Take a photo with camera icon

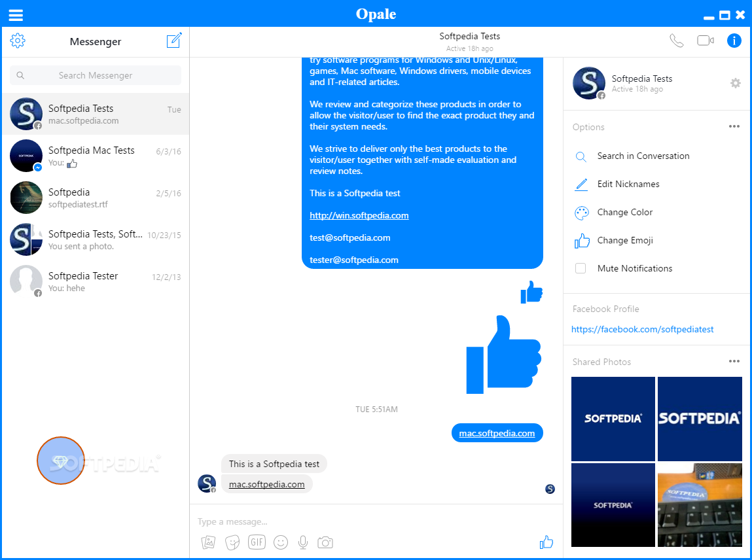(x=325, y=542)
